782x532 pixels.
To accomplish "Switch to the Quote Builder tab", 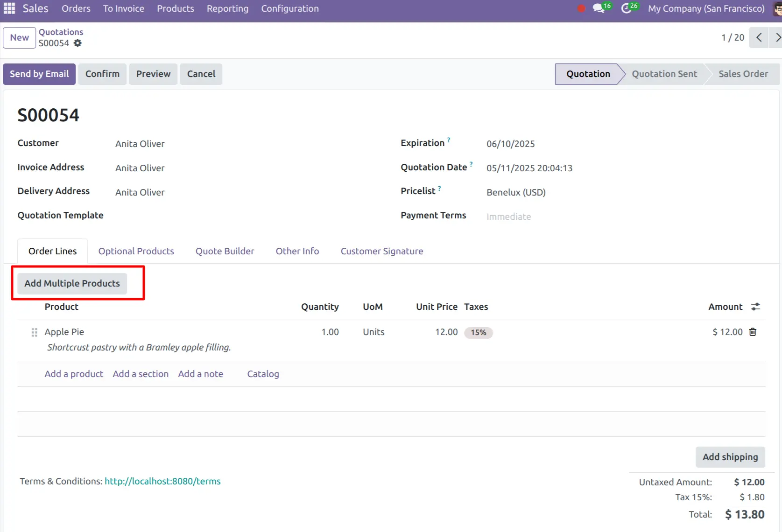I will point(225,251).
